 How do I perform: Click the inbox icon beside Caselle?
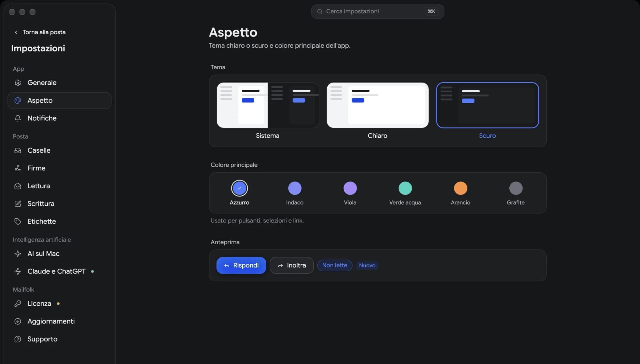point(18,150)
